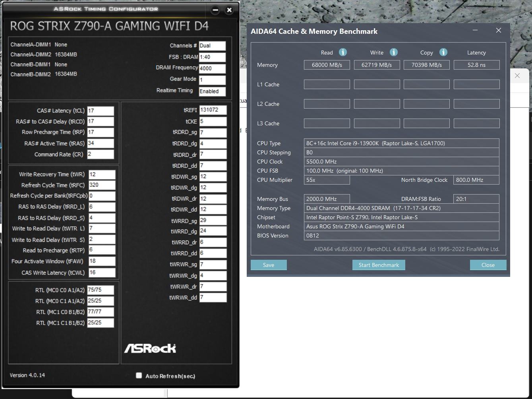Select the tCKE value field
Image resolution: width=532 pixels, height=399 pixels.
[213, 121]
